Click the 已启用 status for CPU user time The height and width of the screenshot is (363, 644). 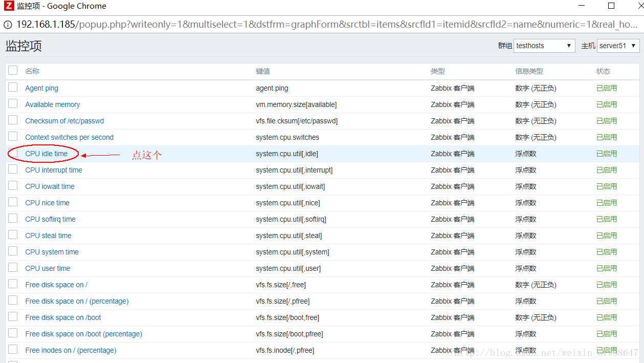coord(607,268)
